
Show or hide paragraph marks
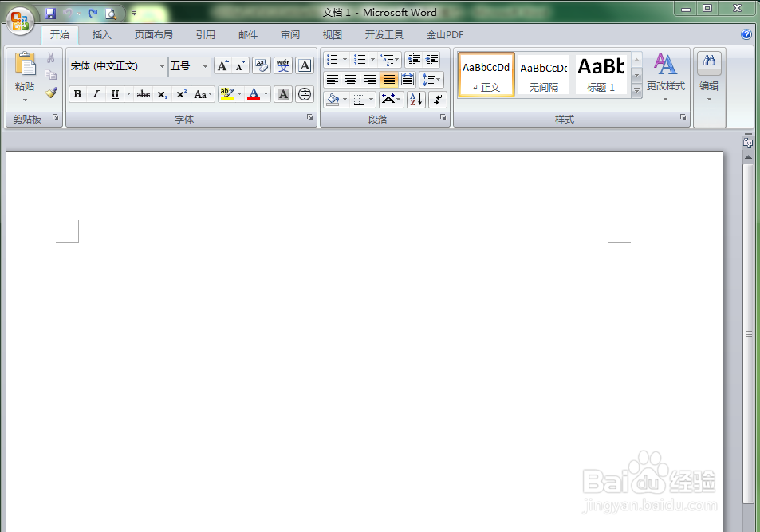(x=438, y=100)
